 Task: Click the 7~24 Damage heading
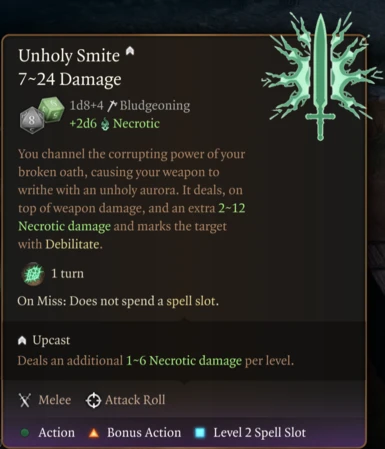click(x=70, y=80)
